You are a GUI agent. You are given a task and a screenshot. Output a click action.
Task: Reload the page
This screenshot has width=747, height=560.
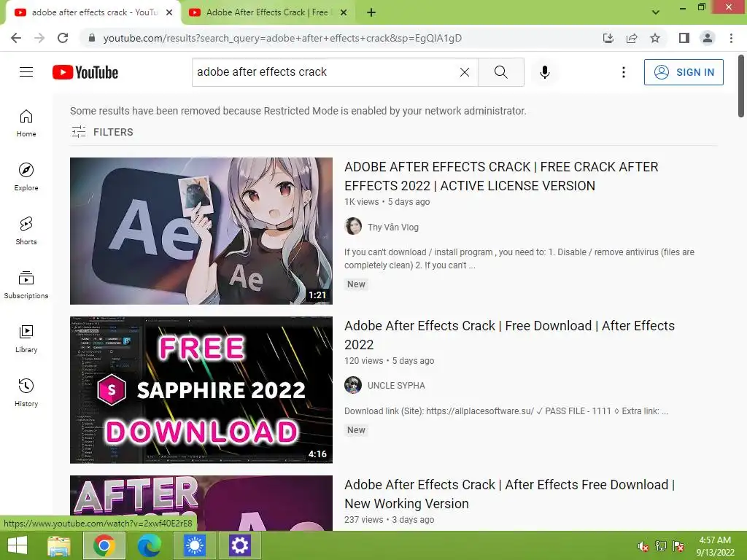63,38
